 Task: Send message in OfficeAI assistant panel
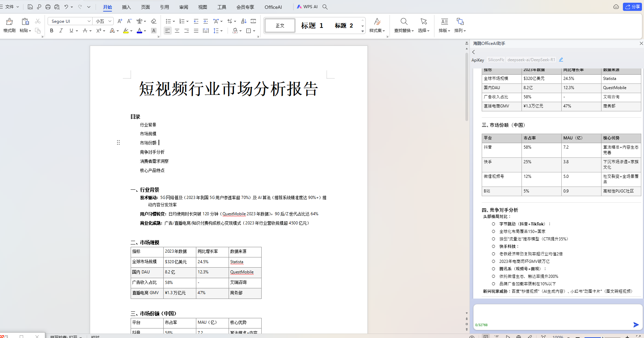tap(636, 325)
